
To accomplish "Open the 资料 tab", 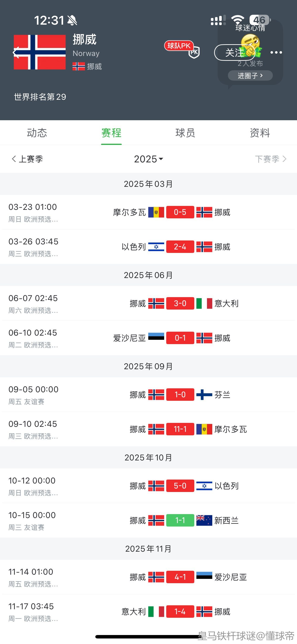I will click(x=260, y=133).
